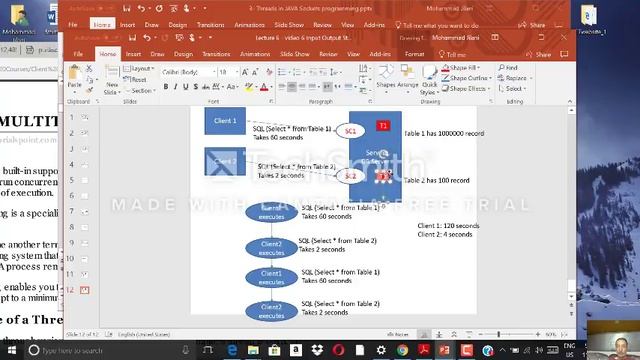The width and height of the screenshot is (640, 360).
Task: Toggle Bold formatting
Action: [x=166, y=87]
